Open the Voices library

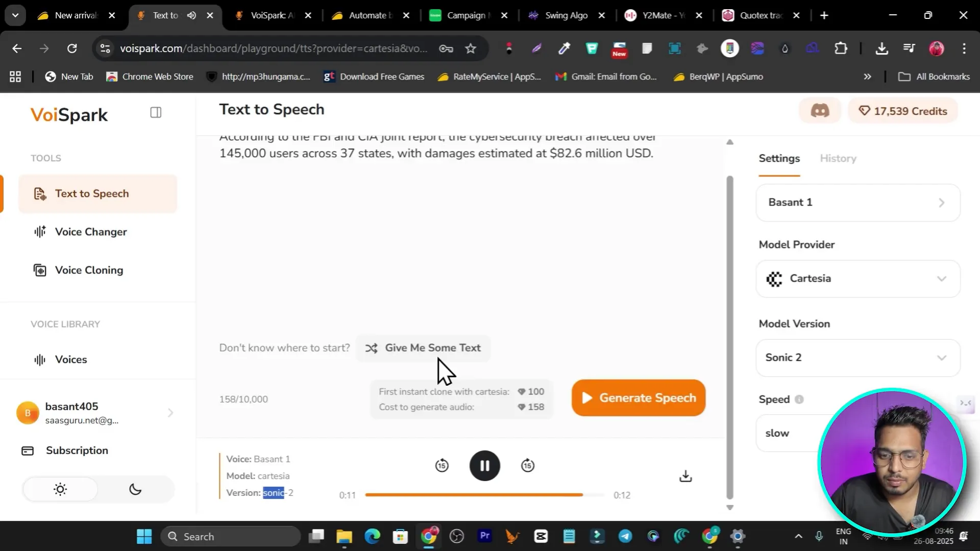(71, 359)
